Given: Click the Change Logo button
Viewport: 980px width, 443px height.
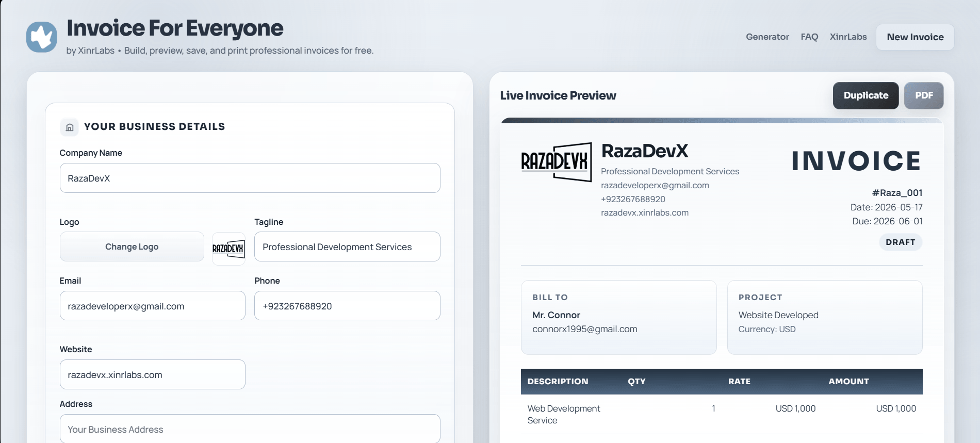Looking at the screenshot, I should pos(132,247).
